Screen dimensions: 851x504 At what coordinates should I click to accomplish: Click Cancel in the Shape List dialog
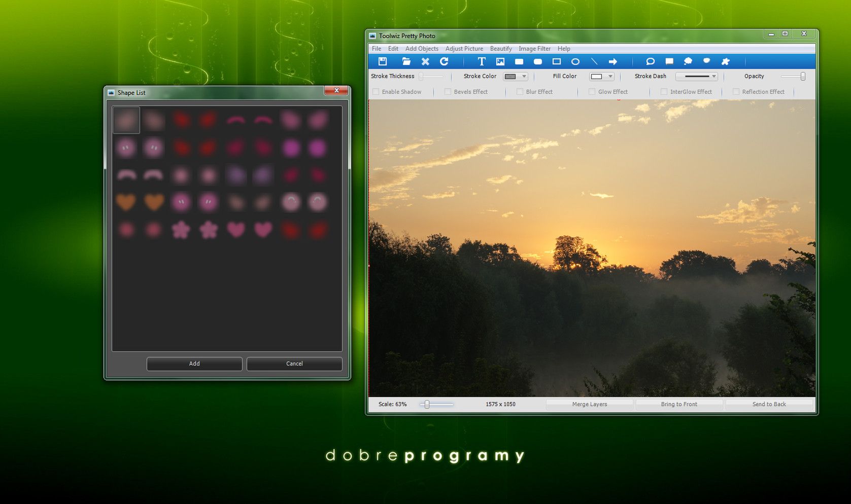coord(294,364)
